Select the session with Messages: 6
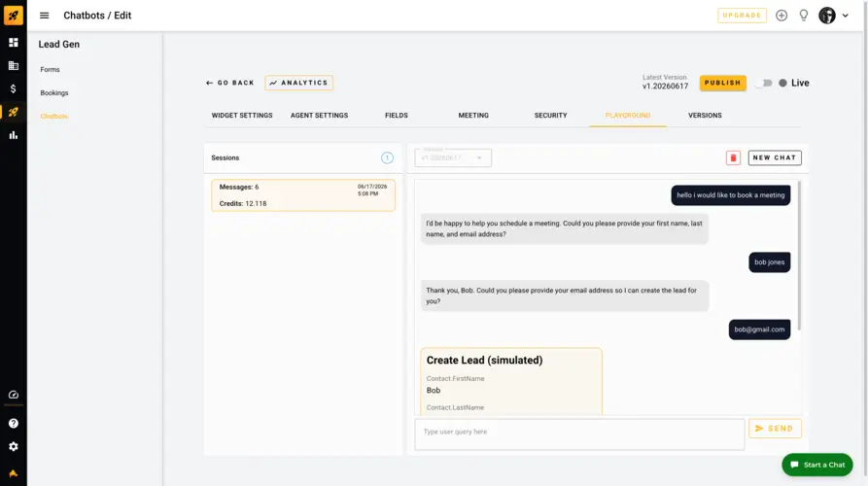The image size is (868, 486). pos(303,194)
